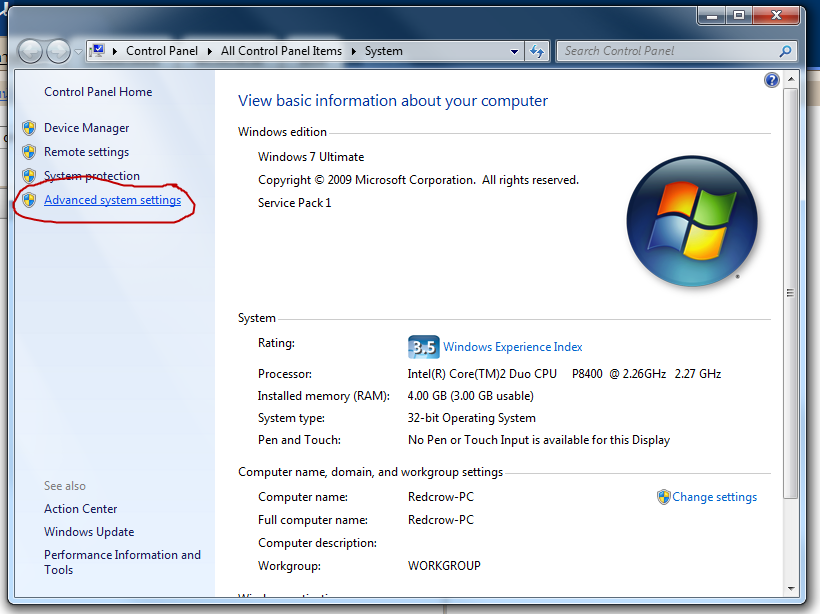Viewport: 820px width, 614px height.
Task: Open Remote settings link
Action: pos(86,152)
